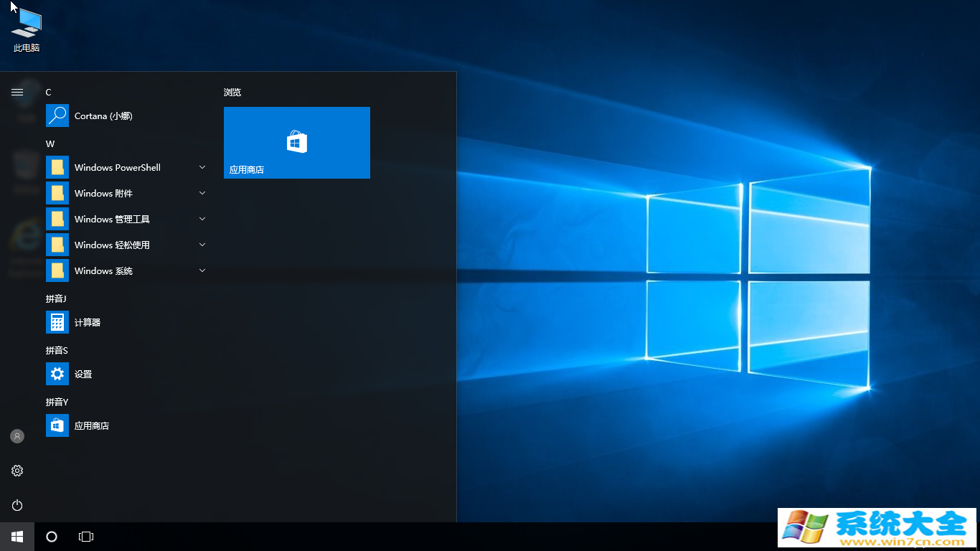
Task: Click the hamburger menu at Start top
Action: 17,92
